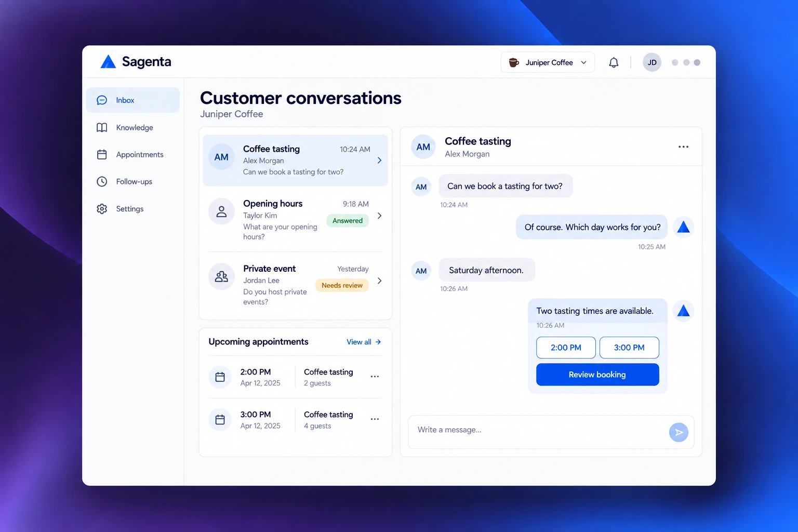Open the Knowledge section
The image size is (798, 532).
pos(133,127)
